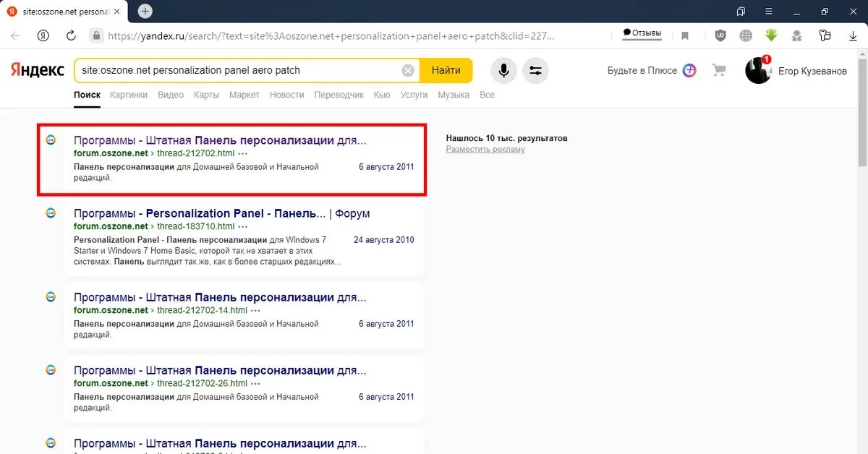Image resolution: width=868 pixels, height=454 pixels.
Task: Click forum.oszone.net link of thread-183710.html result
Action: point(111,226)
